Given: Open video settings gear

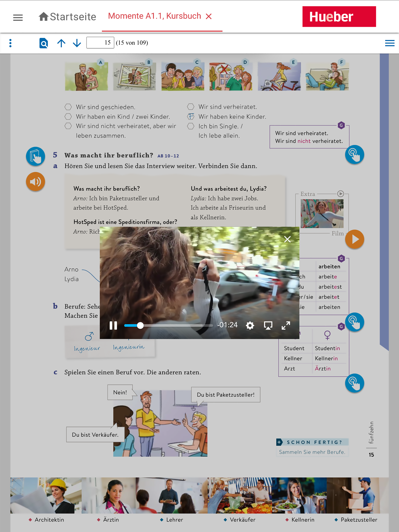Looking at the screenshot, I should click(x=250, y=325).
